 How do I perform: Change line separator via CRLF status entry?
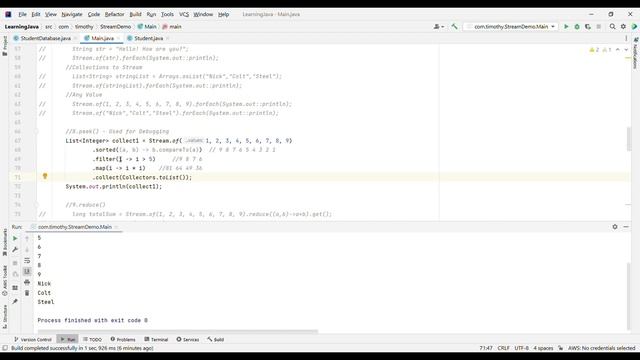click(x=503, y=348)
